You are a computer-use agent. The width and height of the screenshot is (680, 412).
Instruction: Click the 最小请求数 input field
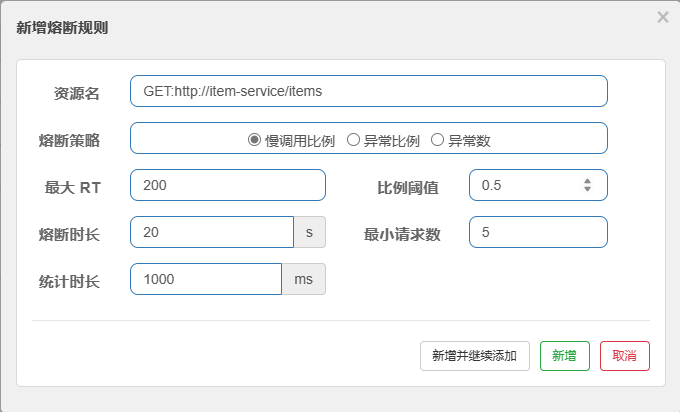[x=538, y=232]
